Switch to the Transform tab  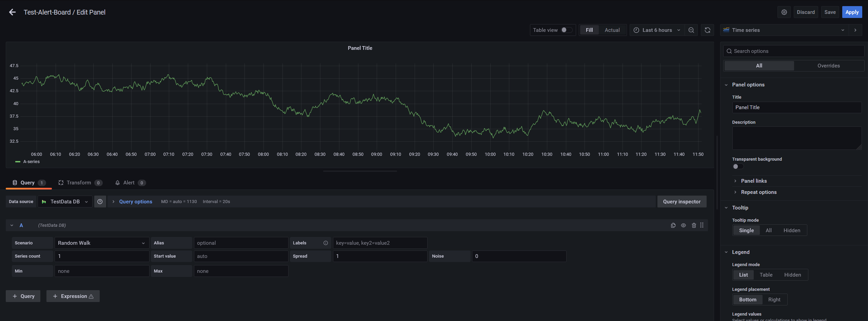click(x=79, y=183)
